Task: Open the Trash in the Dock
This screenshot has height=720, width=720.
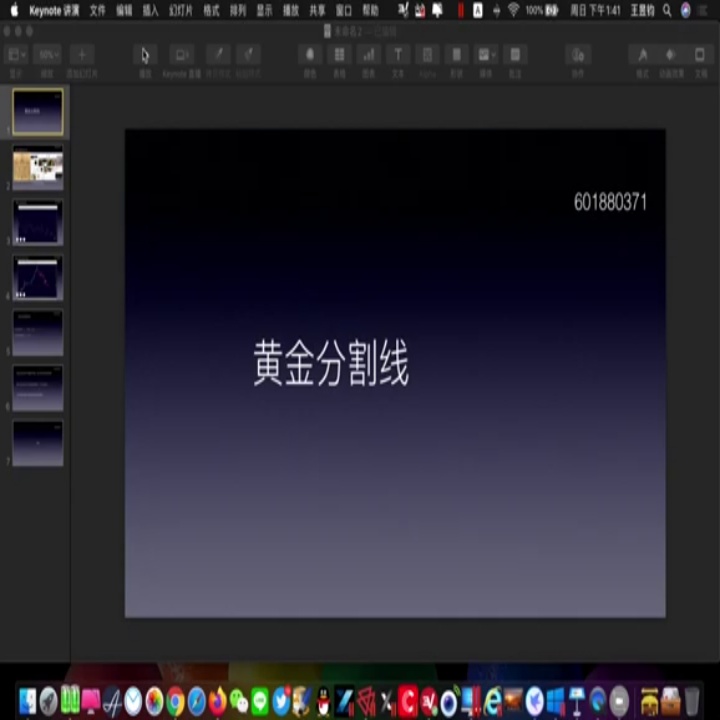Action: coord(692,701)
